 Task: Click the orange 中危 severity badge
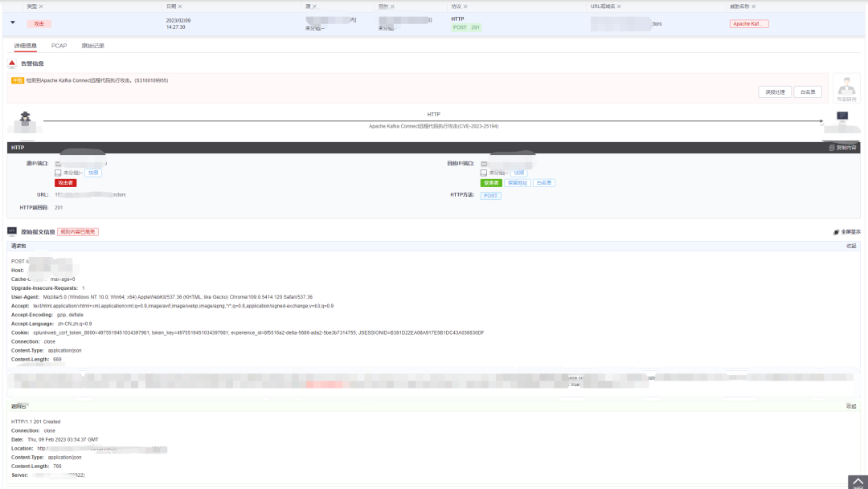[x=18, y=81]
